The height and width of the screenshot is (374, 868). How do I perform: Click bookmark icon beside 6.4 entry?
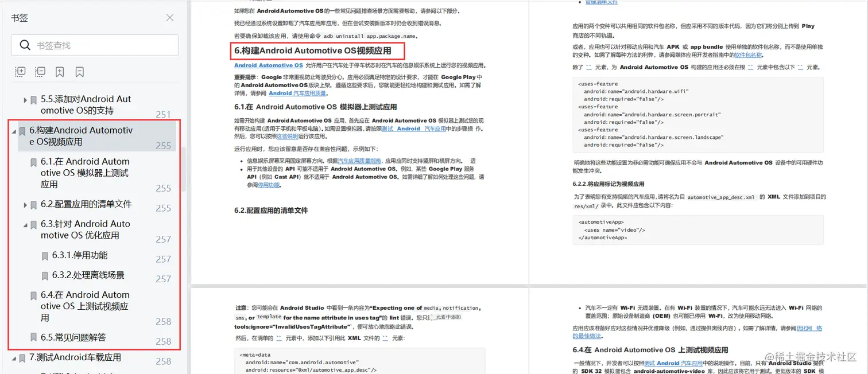[34, 296]
